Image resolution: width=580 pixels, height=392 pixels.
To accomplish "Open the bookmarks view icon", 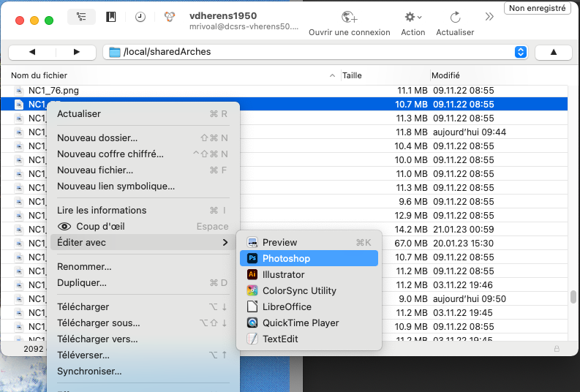I will [x=111, y=18].
